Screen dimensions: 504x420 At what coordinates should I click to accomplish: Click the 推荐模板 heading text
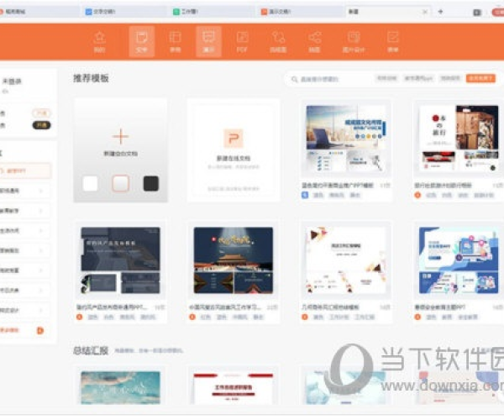click(91, 78)
